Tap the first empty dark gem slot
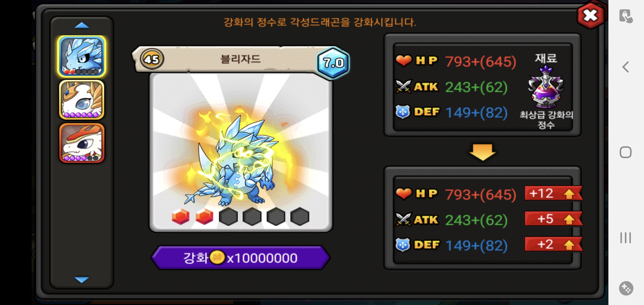 [228, 217]
